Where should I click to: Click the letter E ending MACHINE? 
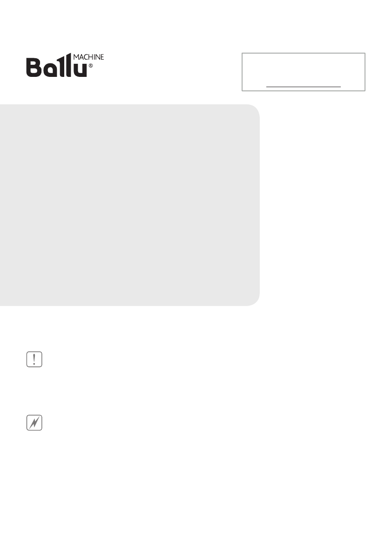click(x=102, y=57)
